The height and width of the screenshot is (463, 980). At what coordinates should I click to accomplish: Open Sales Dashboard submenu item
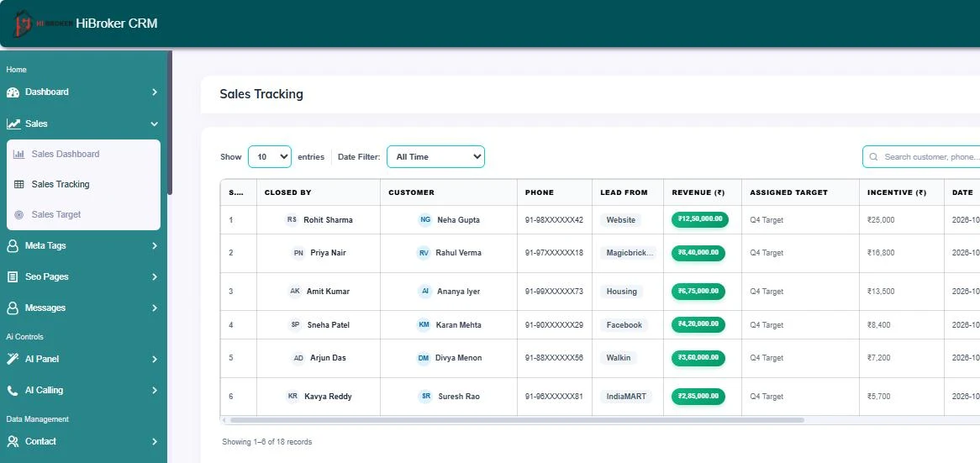coord(84,155)
